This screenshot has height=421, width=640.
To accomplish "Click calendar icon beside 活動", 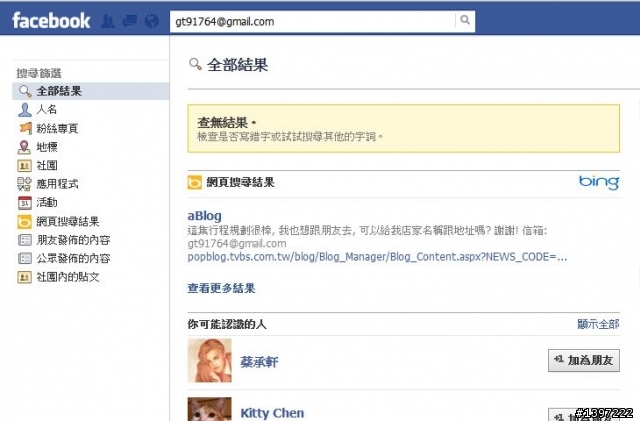I will pyautogui.click(x=24, y=203).
